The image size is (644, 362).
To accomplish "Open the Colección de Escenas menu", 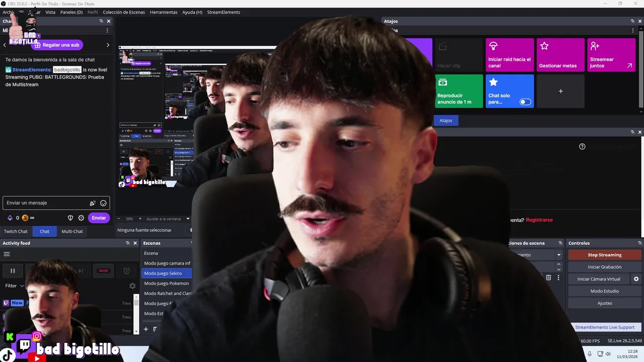I will tap(124, 12).
